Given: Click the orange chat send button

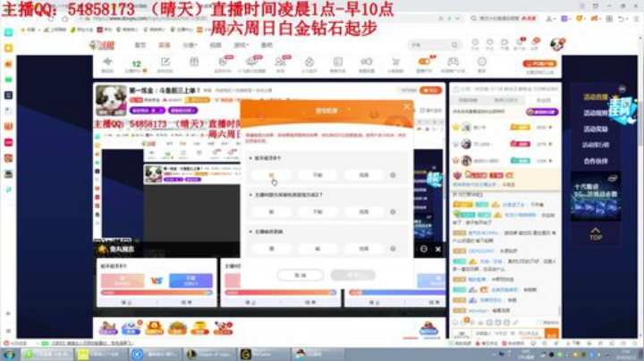Looking at the screenshot, I should click(552, 333).
